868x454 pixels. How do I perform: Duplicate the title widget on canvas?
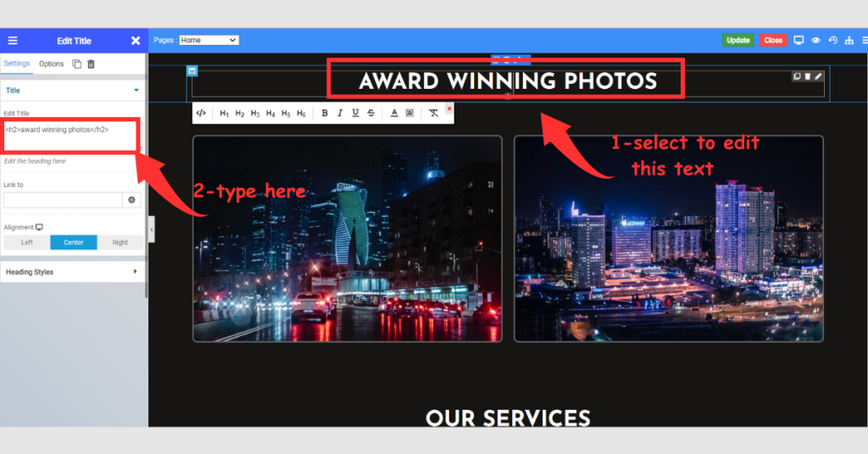click(x=797, y=76)
